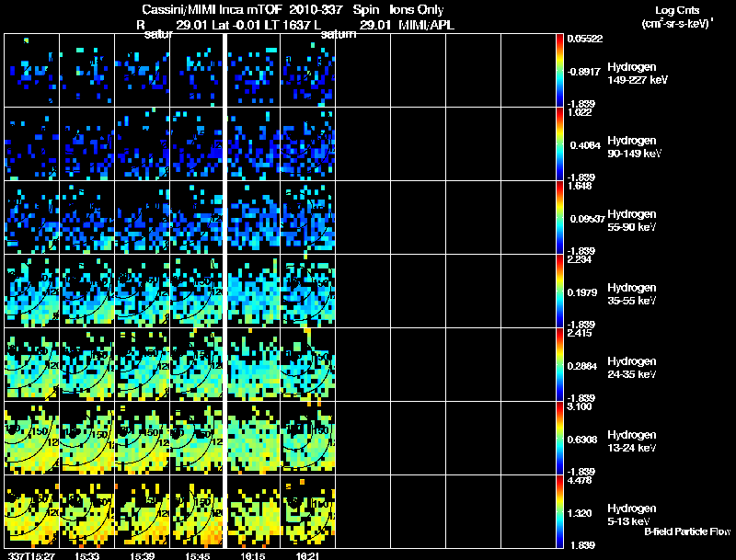The image size is (736, 560).
Task: Click the Hydrogen 13-24 keV label
Action: pyautogui.click(x=632, y=441)
